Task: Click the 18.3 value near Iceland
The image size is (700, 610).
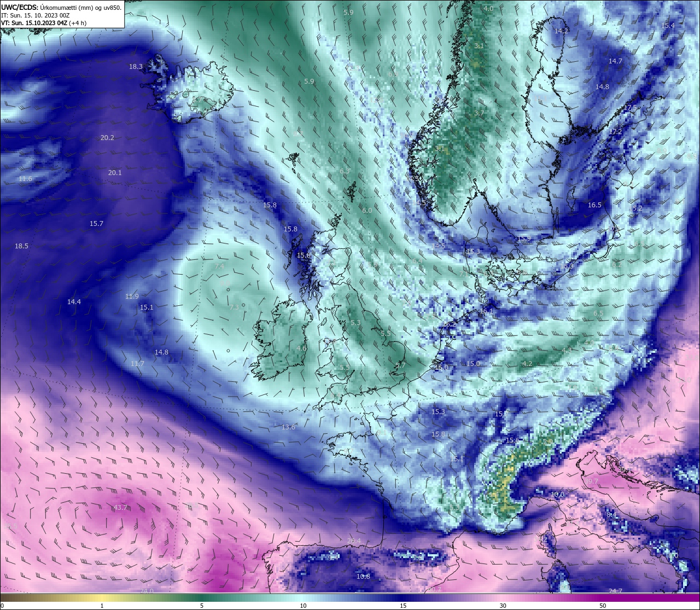Action: (x=136, y=67)
